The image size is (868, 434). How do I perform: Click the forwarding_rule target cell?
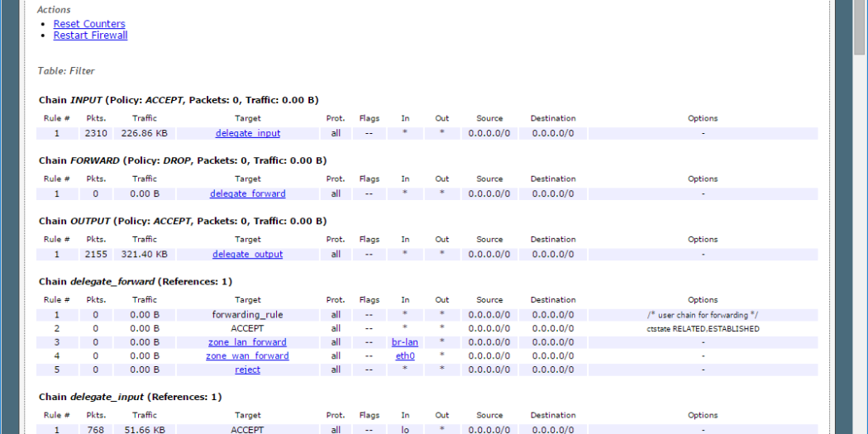tap(247, 315)
